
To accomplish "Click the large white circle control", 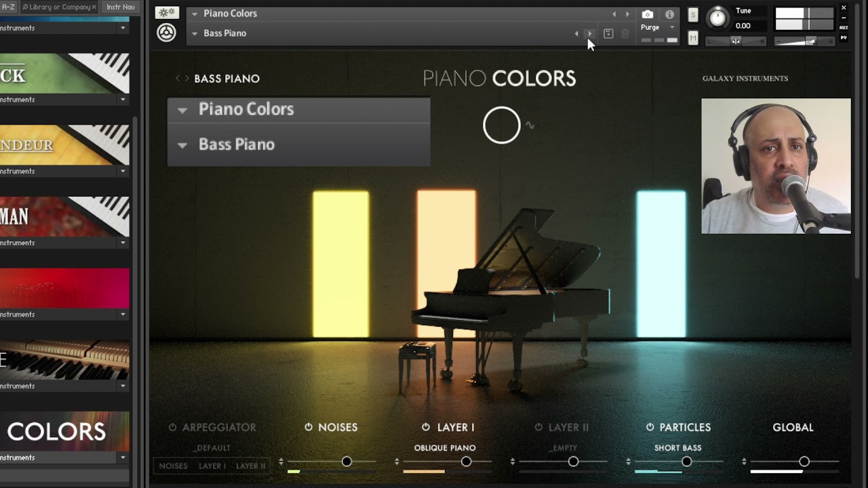I will pos(502,125).
